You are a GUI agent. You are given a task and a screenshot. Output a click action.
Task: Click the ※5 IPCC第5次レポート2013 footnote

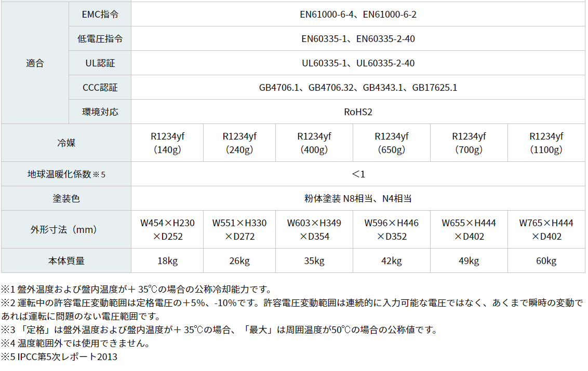[x=59, y=357]
